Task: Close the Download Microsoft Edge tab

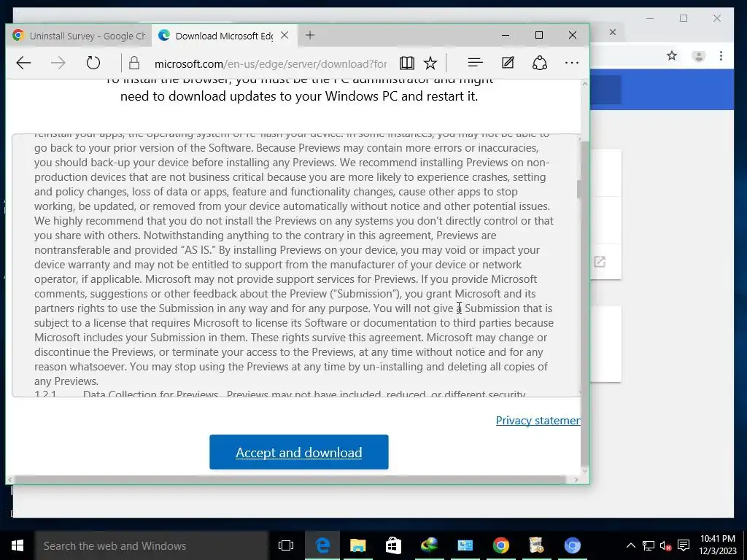Action: (285, 35)
